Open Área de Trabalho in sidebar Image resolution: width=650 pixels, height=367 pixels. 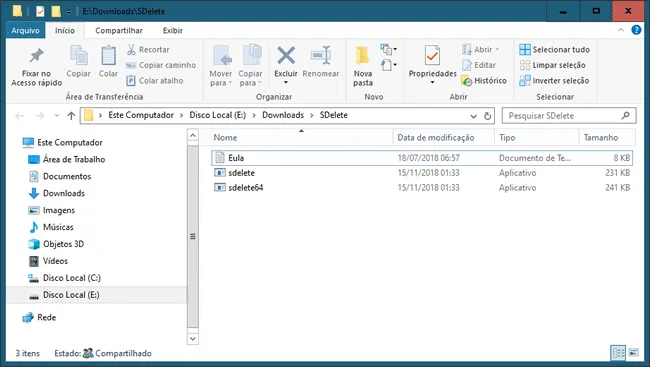tap(66, 159)
